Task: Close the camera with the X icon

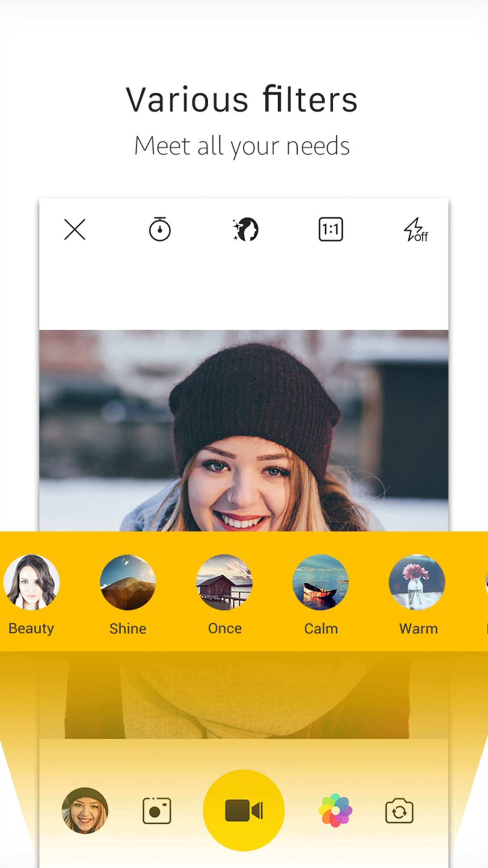Action: 75,229
